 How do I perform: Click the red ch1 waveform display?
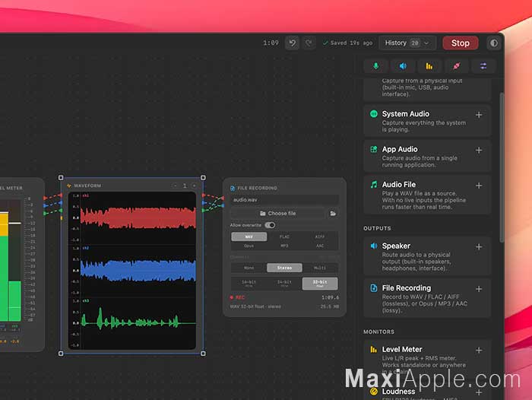tap(138, 217)
